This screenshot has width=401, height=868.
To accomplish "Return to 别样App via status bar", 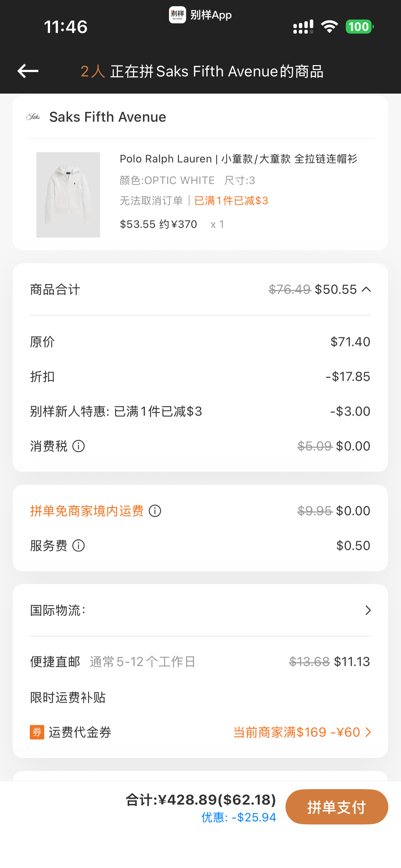I will (200, 15).
